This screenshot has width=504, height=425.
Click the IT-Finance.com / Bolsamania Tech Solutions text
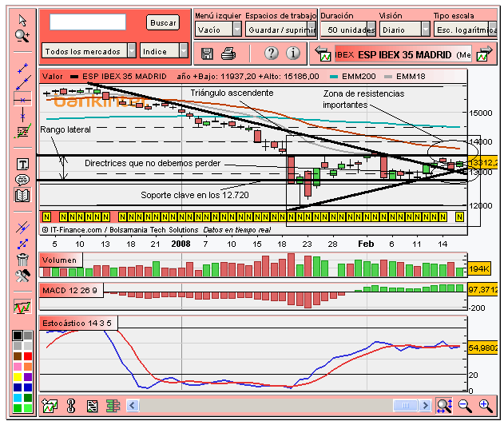click(121, 230)
